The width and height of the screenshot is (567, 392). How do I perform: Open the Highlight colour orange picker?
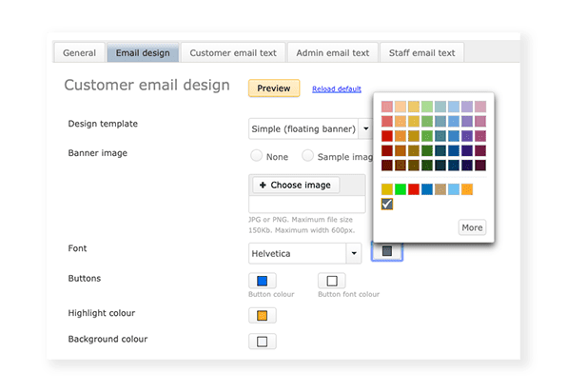pyautogui.click(x=263, y=315)
